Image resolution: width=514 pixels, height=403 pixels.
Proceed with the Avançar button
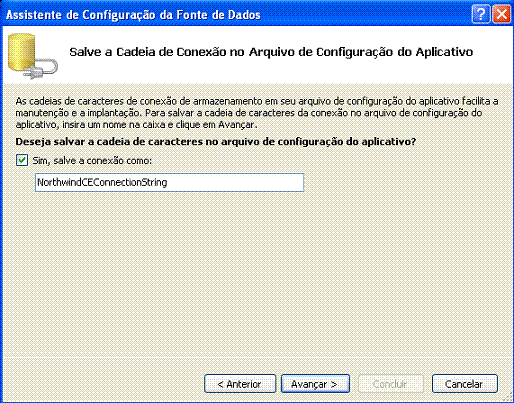(x=315, y=384)
